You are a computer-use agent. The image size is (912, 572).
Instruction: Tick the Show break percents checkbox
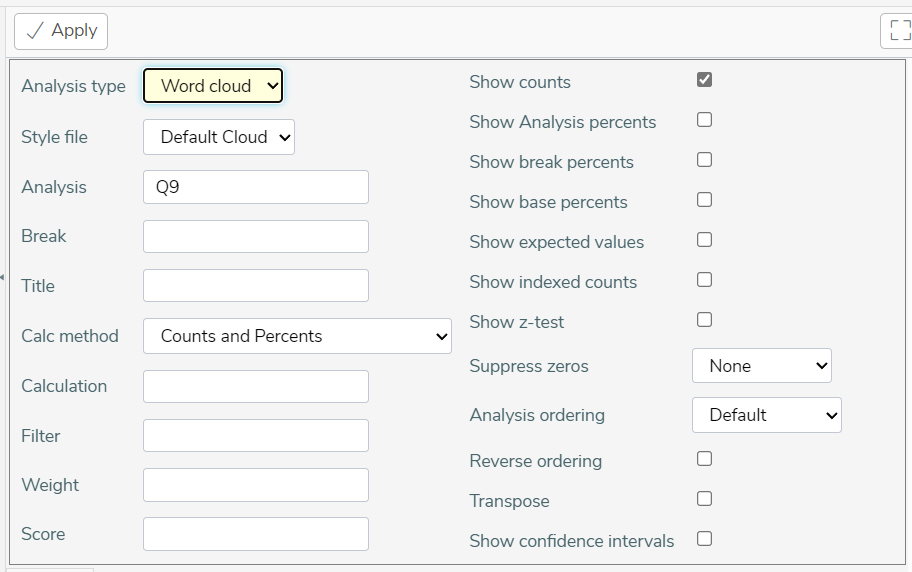[704, 159]
